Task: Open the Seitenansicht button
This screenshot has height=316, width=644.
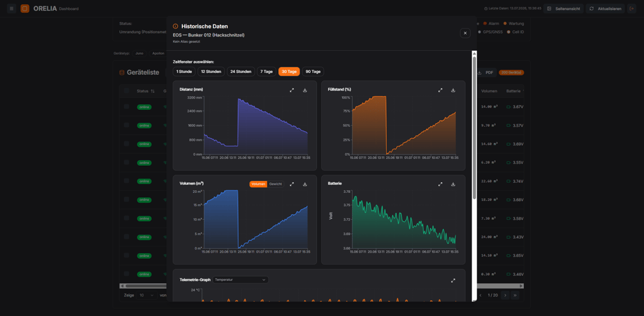Action: coord(563,9)
